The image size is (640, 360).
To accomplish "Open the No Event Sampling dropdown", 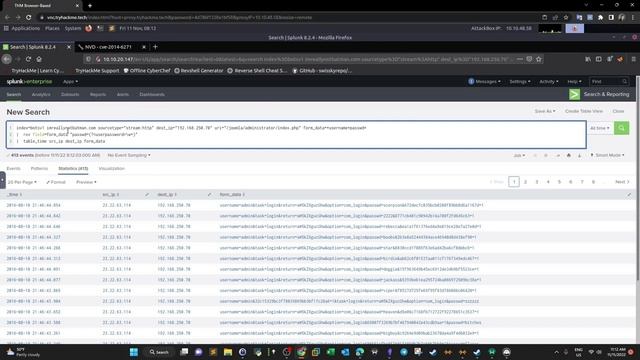I will (129, 155).
